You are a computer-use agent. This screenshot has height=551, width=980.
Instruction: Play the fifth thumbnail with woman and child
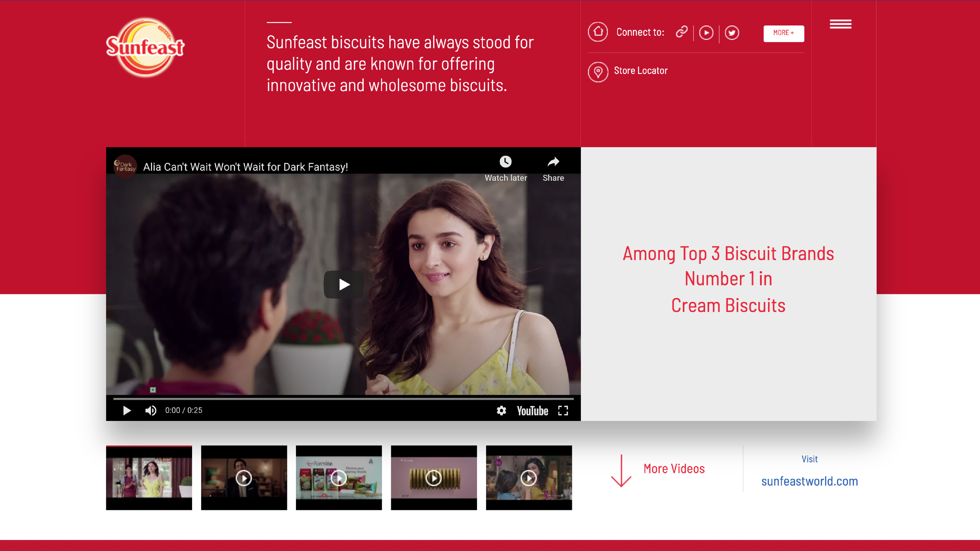click(x=529, y=478)
